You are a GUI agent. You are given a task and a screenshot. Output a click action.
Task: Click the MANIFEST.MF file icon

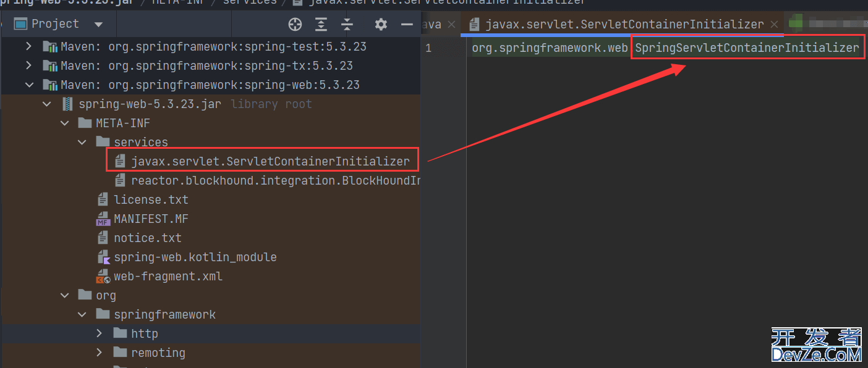tap(103, 219)
